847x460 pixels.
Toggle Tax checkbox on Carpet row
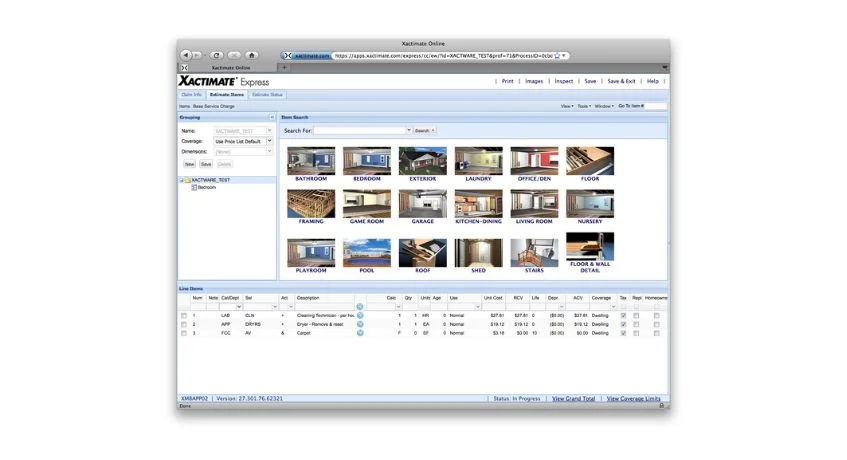coord(623,333)
